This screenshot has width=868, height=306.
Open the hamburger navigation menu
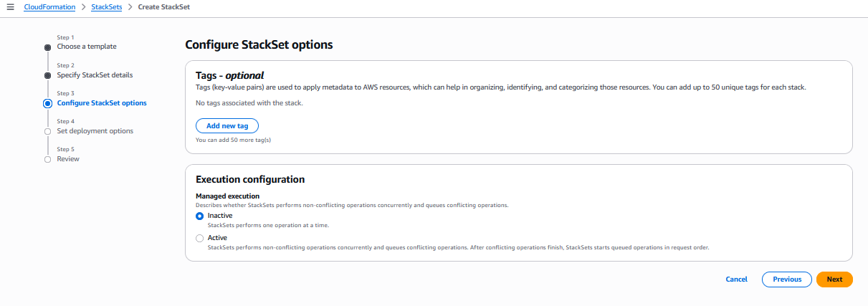(x=10, y=6)
